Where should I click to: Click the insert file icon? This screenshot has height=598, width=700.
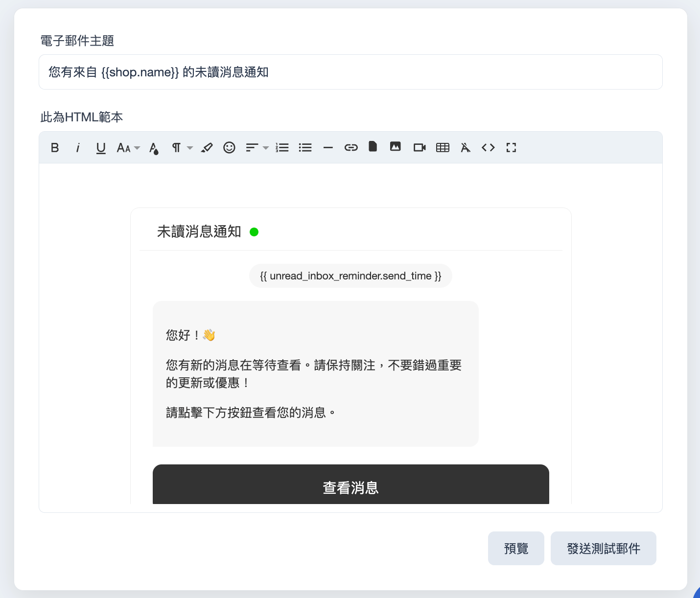coord(373,146)
